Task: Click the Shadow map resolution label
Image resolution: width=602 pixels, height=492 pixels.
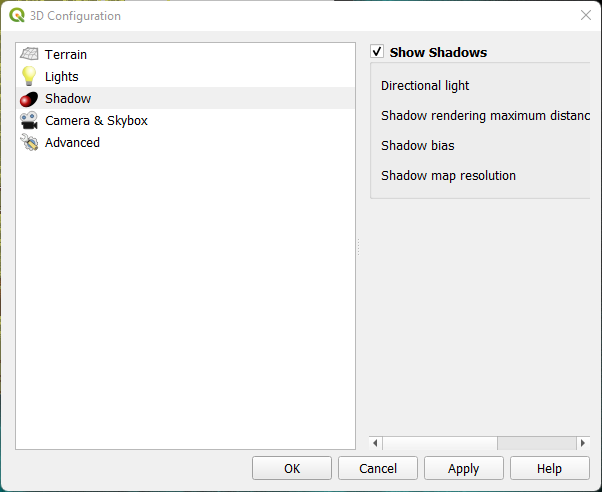Action: pyautogui.click(x=448, y=176)
